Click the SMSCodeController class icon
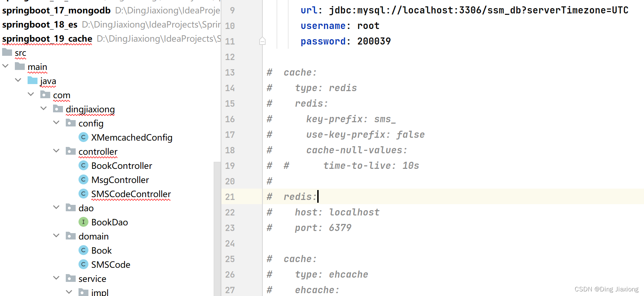Image resolution: width=644 pixels, height=296 pixels. [83, 194]
